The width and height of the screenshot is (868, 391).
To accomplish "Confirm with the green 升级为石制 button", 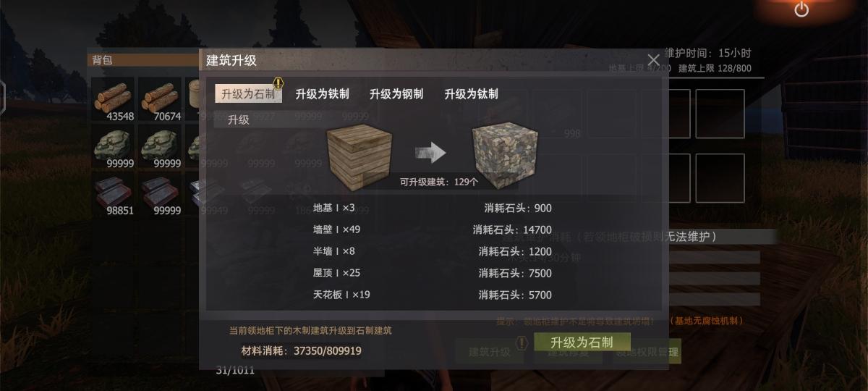I will tap(582, 342).
